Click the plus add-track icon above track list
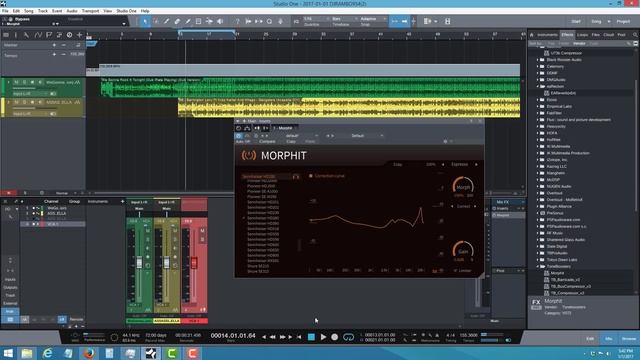The height and width of the screenshot is (360, 640). click(x=80, y=35)
